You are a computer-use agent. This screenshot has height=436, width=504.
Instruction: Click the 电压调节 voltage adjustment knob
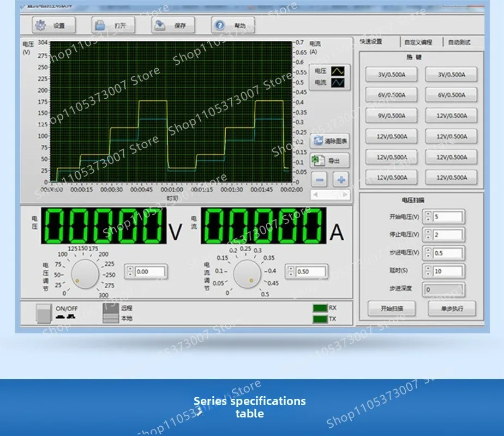pyautogui.click(x=85, y=275)
